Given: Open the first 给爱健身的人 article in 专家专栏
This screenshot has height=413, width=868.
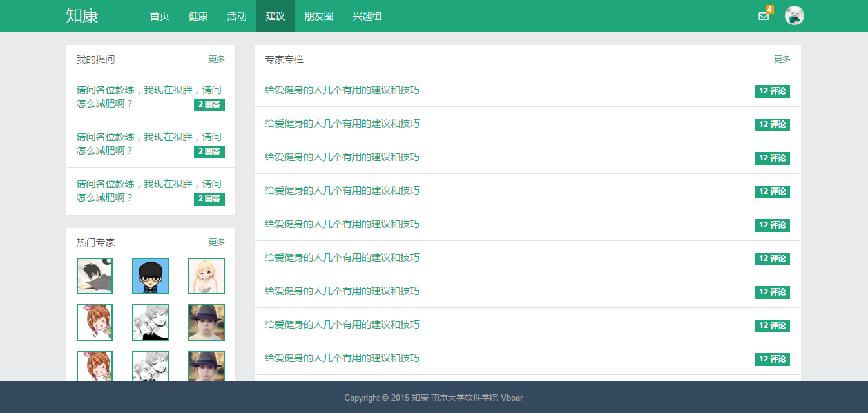Looking at the screenshot, I should (x=342, y=90).
